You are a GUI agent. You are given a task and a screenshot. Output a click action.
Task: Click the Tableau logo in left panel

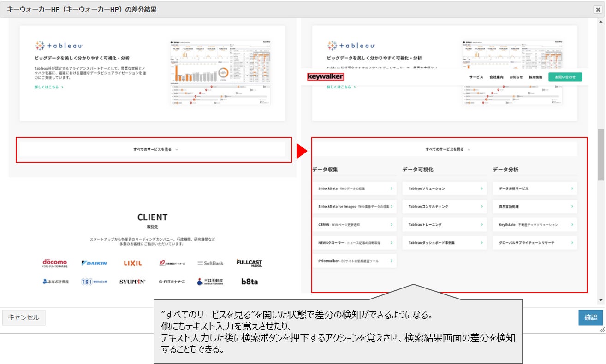point(59,46)
